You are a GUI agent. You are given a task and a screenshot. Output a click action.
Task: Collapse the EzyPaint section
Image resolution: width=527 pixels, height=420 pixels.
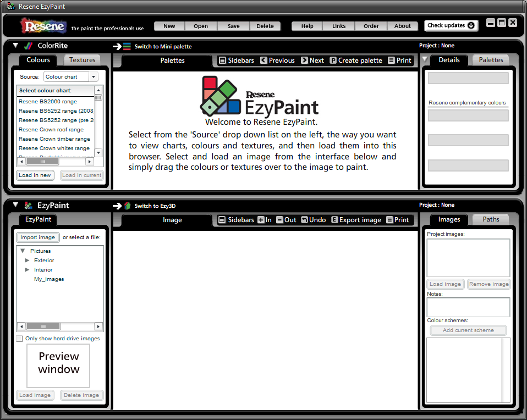coord(15,205)
